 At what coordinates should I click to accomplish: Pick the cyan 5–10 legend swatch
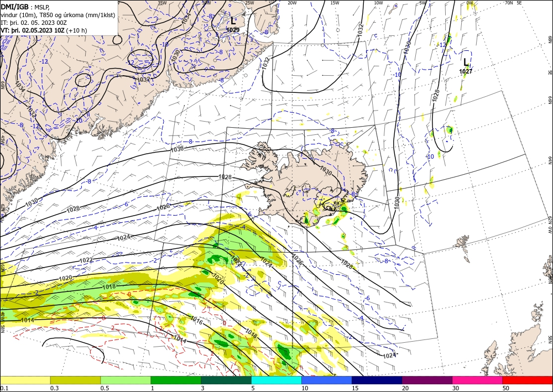276,380
